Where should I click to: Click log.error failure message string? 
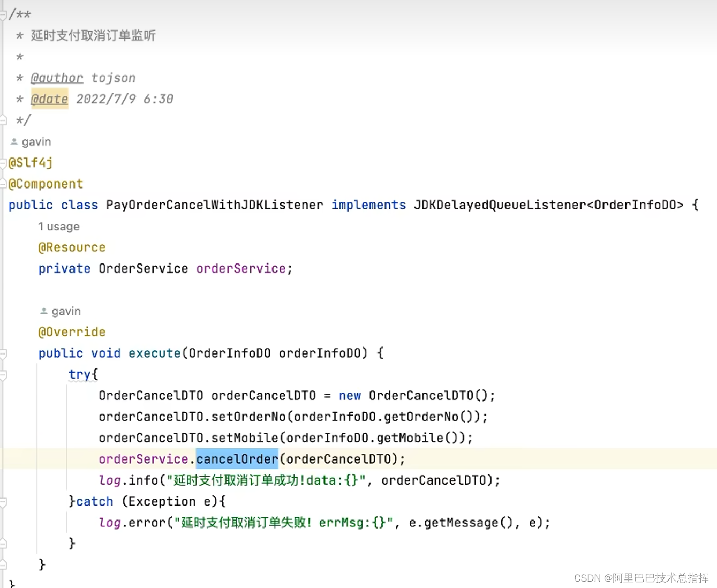[284, 523]
